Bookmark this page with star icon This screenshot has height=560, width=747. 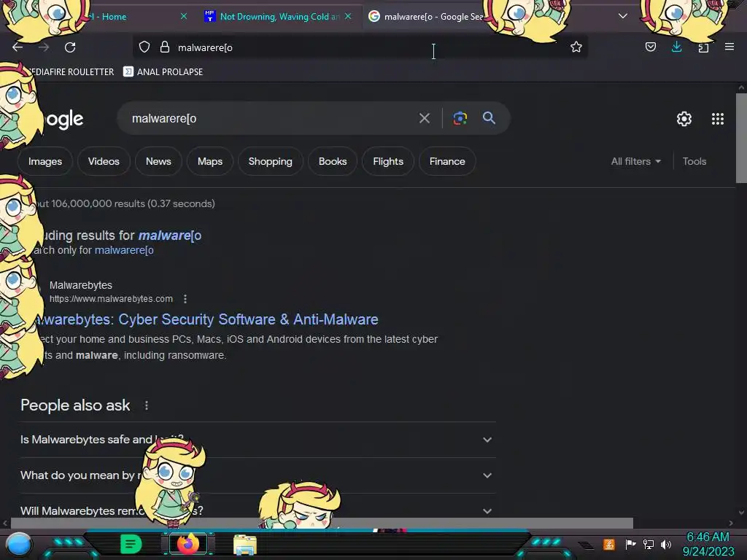click(x=576, y=47)
